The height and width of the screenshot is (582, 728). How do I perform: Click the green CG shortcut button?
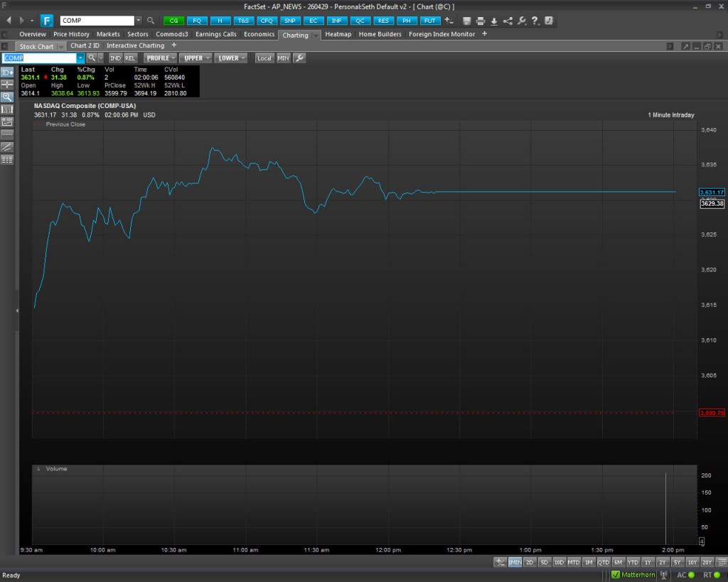[173, 21]
